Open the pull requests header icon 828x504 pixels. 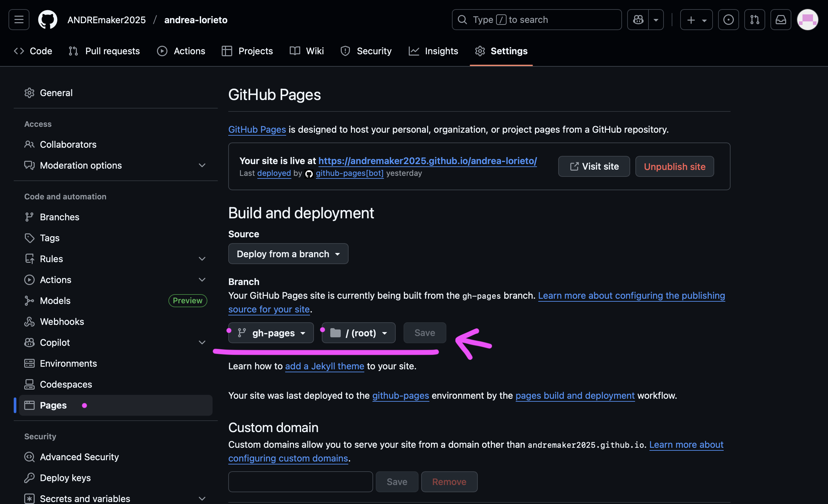(754, 20)
